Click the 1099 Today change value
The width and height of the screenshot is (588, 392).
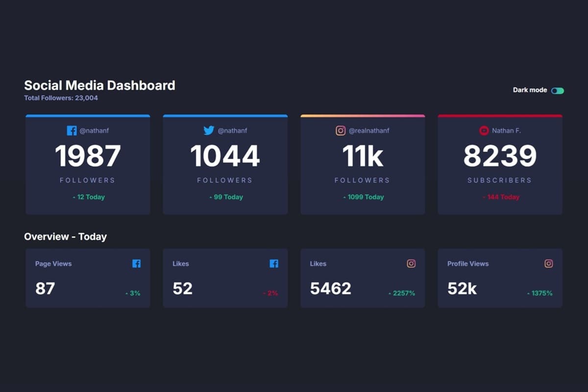(x=363, y=197)
